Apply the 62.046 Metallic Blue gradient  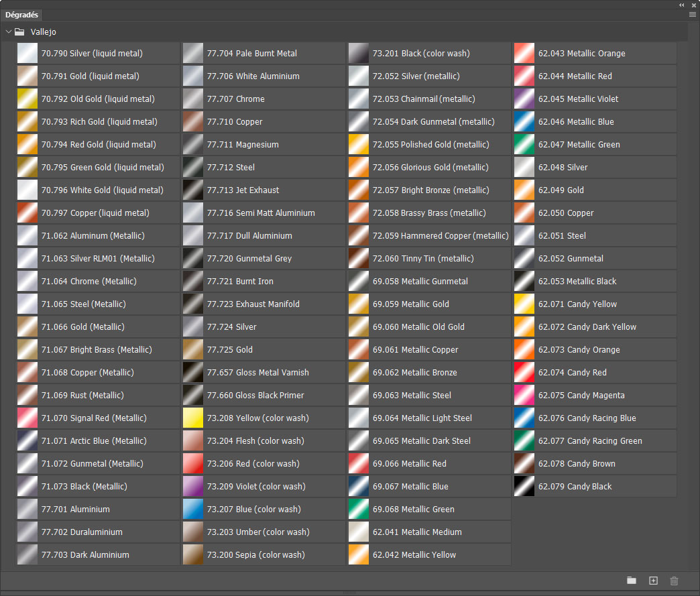tap(524, 122)
